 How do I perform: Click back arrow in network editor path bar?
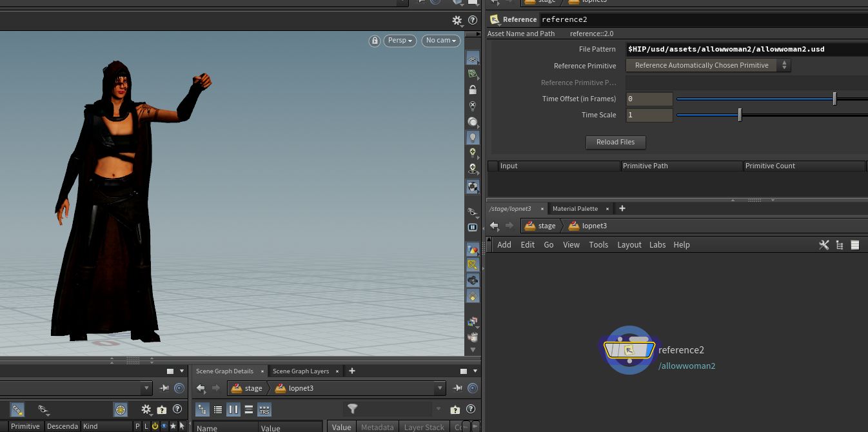click(x=495, y=226)
